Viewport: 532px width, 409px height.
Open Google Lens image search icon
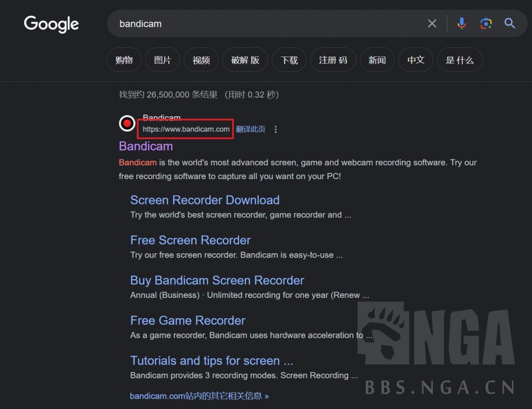point(486,23)
